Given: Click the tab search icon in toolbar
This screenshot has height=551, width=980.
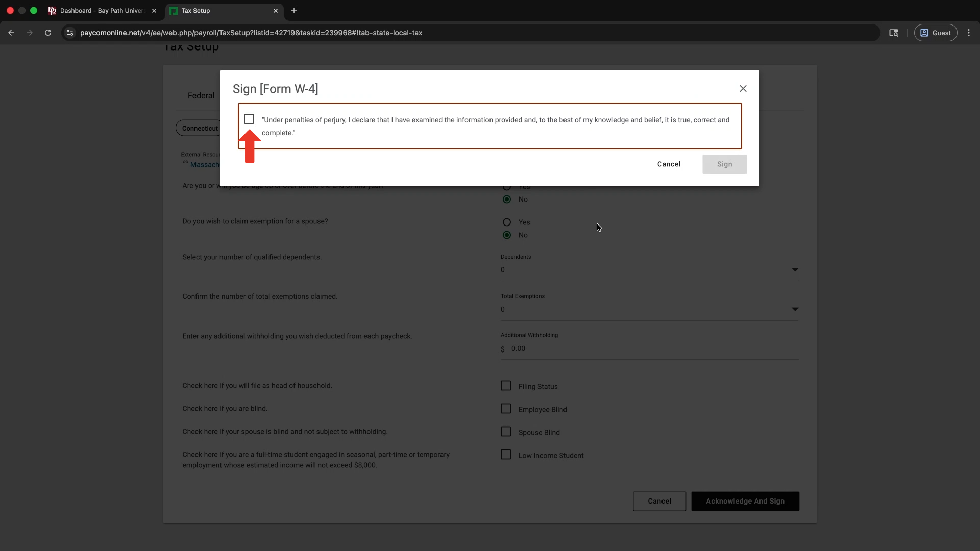Looking at the screenshot, I should [894, 33].
